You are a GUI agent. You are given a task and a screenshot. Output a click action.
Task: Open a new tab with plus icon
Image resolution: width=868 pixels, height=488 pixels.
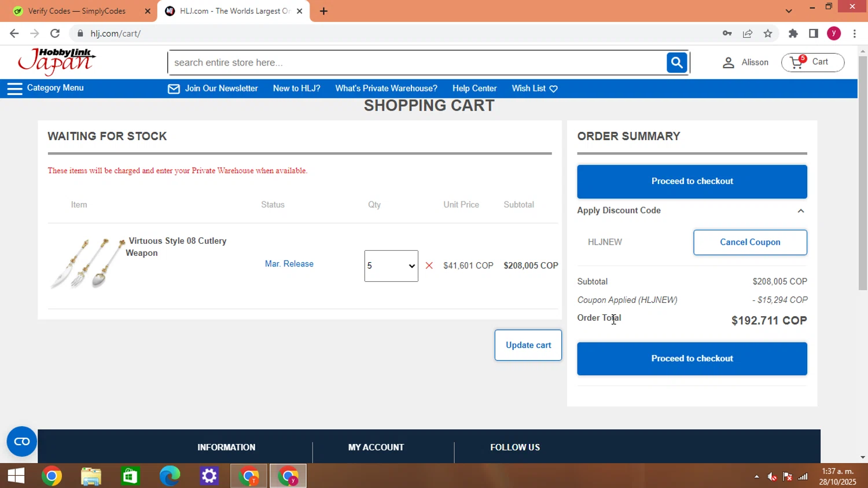pyautogui.click(x=323, y=11)
